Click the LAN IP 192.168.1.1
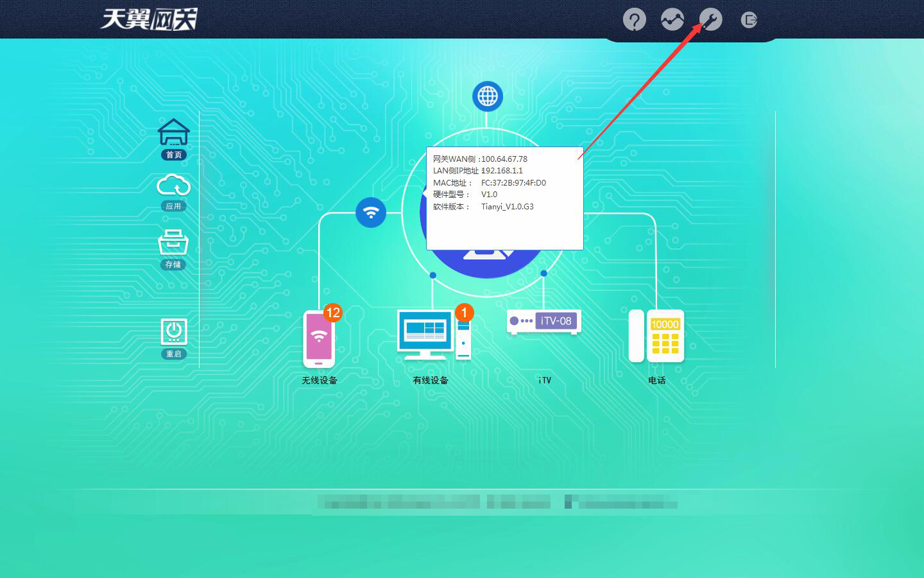The width and height of the screenshot is (924, 578). point(502,170)
